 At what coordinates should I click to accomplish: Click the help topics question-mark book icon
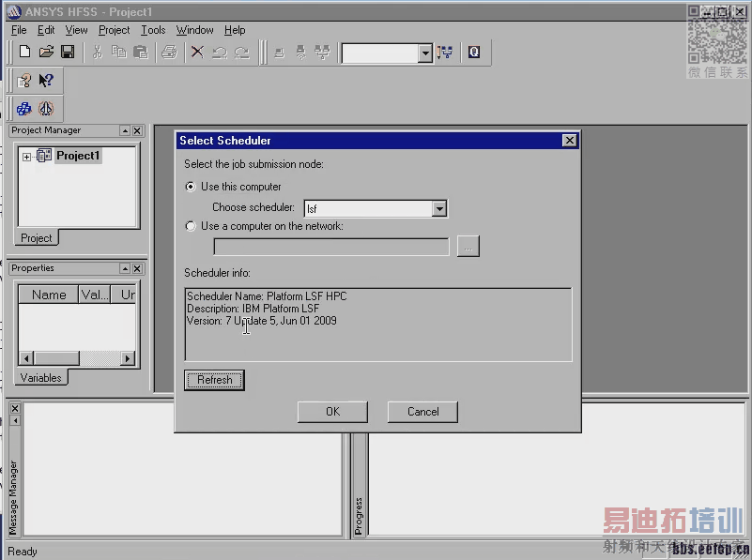point(24,81)
